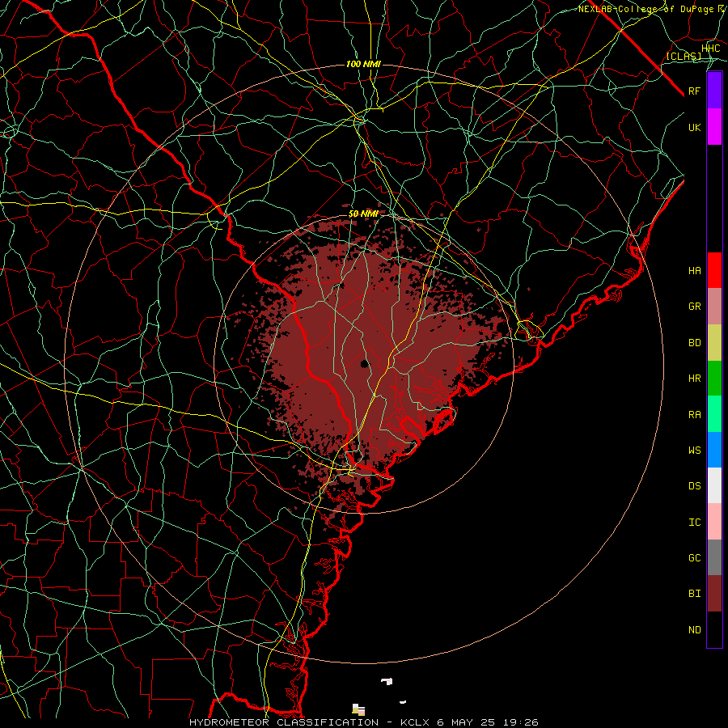Image resolution: width=728 pixels, height=728 pixels.
Task: Click the blue WS legend color block
Action: (x=714, y=450)
